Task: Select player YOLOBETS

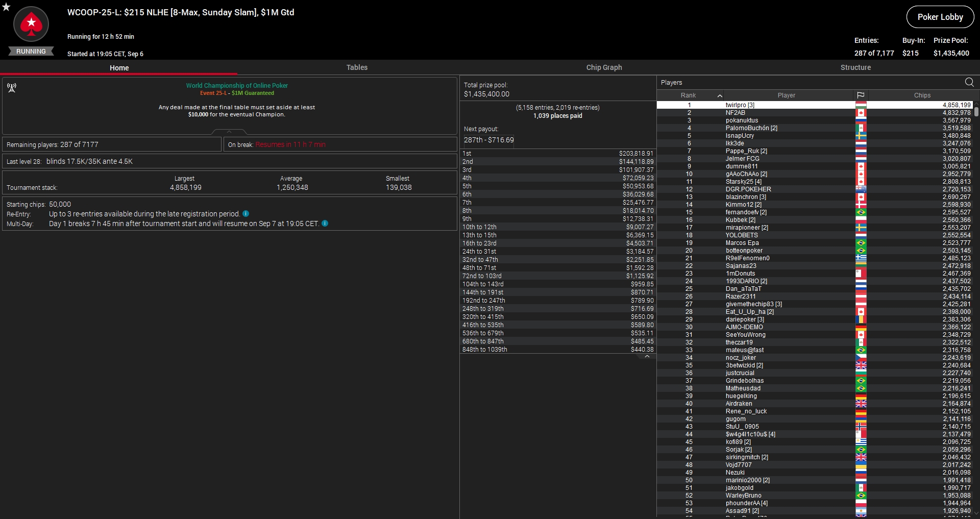Action: click(815, 235)
